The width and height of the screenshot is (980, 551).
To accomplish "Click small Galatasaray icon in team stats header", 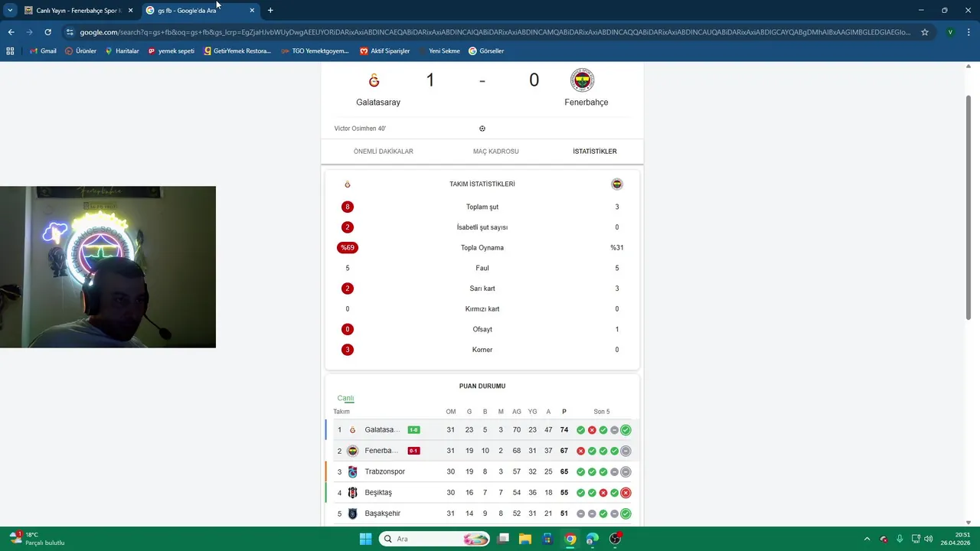I will 348,184.
